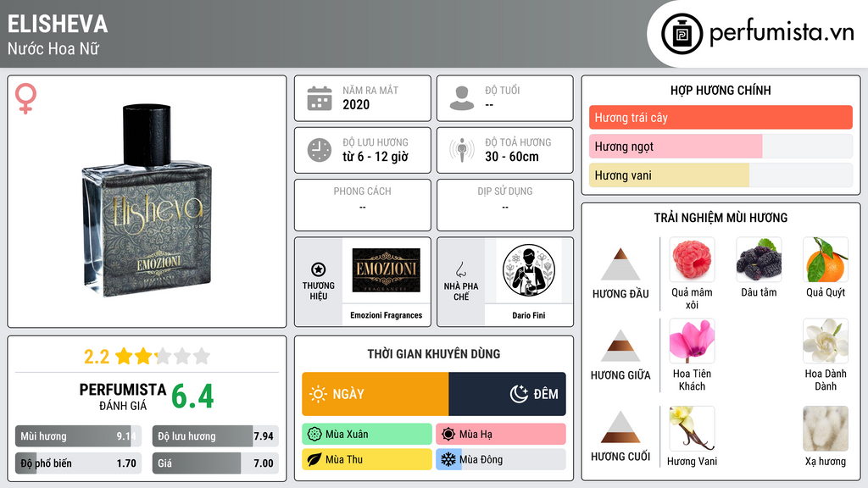Image resolution: width=868 pixels, height=488 pixels.
Task: Click the Elisheva perfume bottle photo
Action: 147,200
